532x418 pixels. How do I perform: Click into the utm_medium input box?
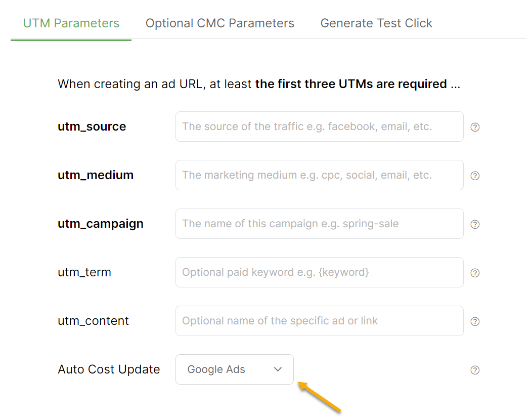pos(319,175)
